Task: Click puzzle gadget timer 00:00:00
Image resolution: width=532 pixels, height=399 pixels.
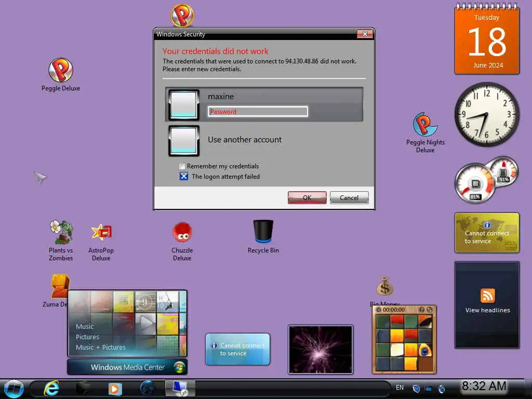Action: pyautogui.click(x=394, y=310)
